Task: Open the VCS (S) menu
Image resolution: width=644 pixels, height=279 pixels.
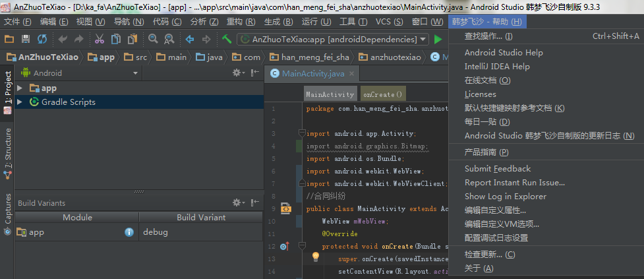Action: [x=390, y=22]
